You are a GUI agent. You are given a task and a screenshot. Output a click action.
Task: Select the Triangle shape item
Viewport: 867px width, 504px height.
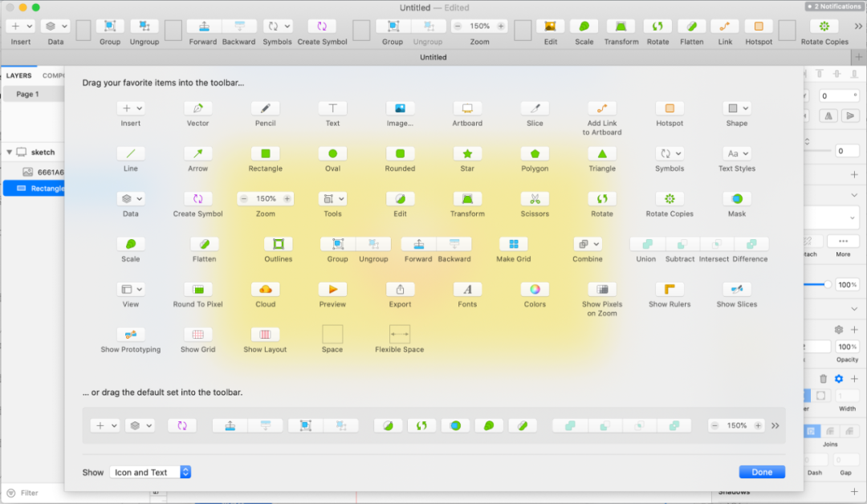click(x=602, y=153)
